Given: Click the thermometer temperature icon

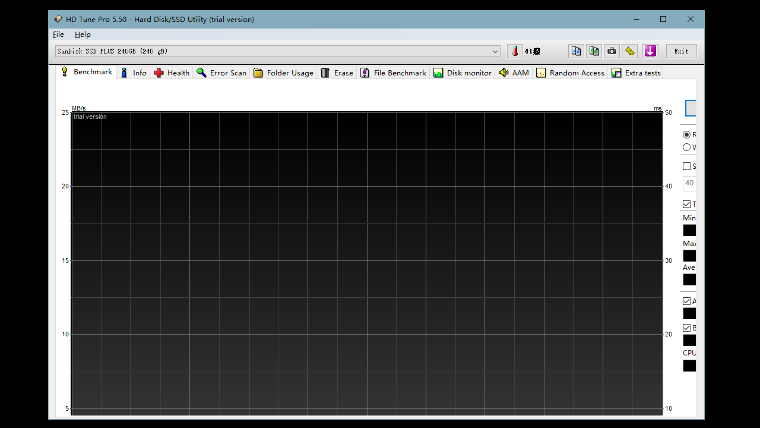Looking at the screenshot, I should coord(517,51).
